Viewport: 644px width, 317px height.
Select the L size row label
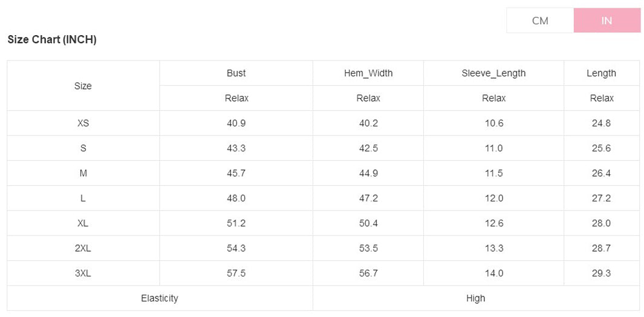tap(83, 198)
